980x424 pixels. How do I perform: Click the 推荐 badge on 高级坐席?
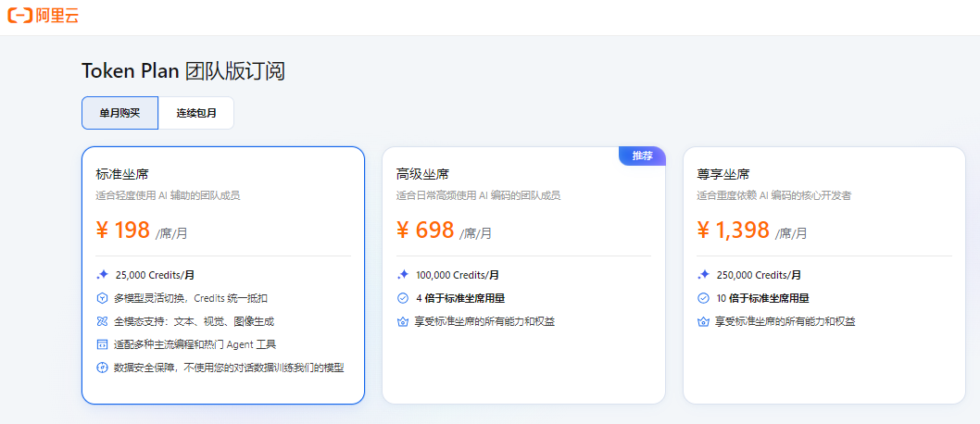click(642, 156)
